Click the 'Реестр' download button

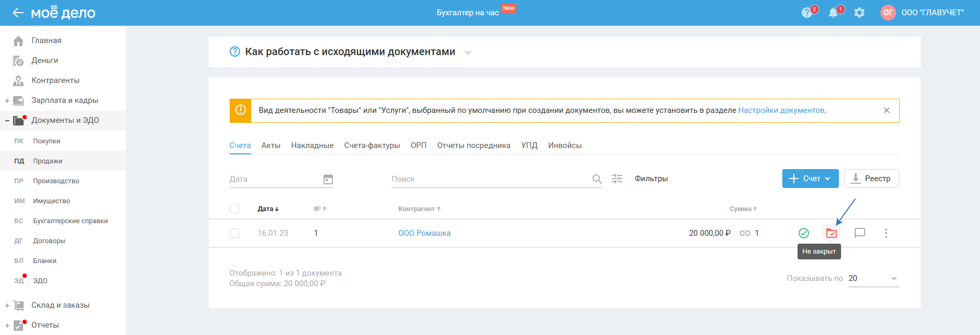point(871,179)
